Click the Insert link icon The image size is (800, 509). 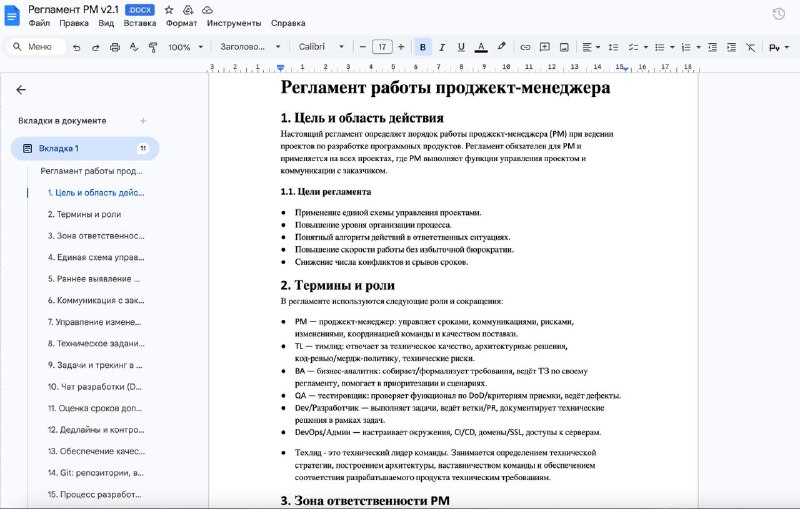tap(525, 47)
